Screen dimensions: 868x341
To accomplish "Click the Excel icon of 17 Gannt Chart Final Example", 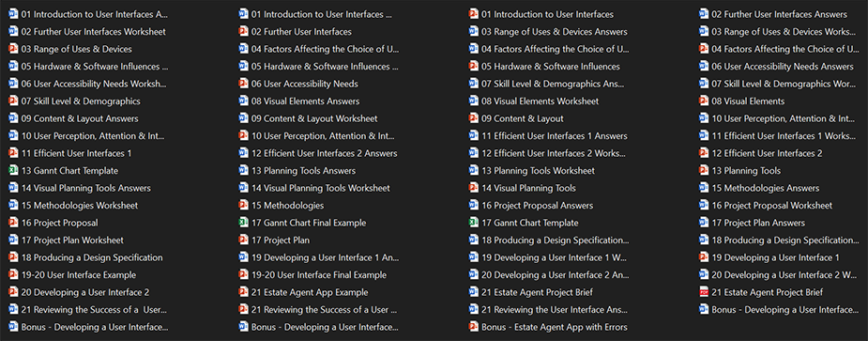I will click(x=244, y=223).
